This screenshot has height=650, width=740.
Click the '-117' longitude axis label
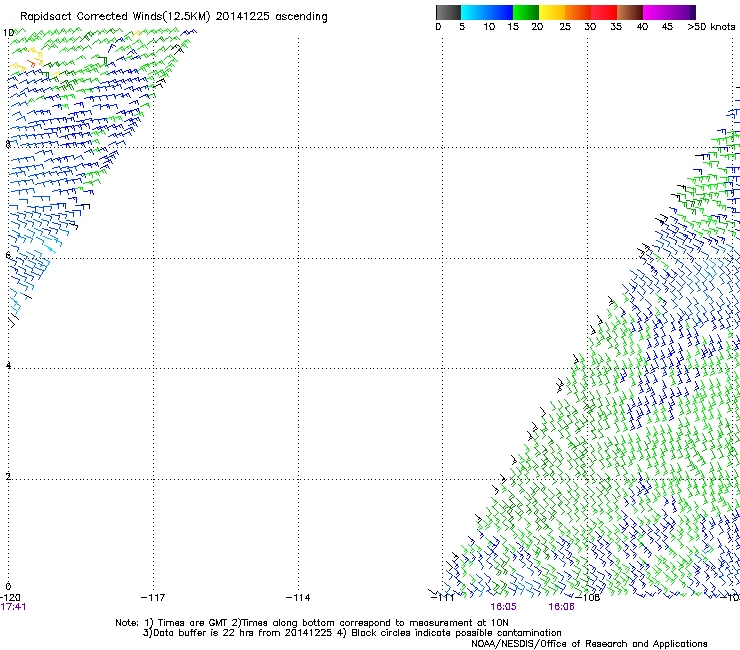153,598
